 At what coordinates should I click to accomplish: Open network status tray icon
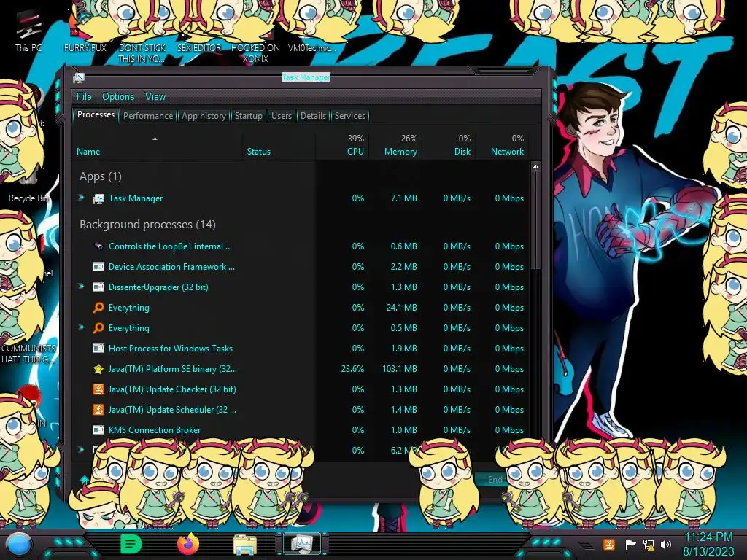[648, 544]
